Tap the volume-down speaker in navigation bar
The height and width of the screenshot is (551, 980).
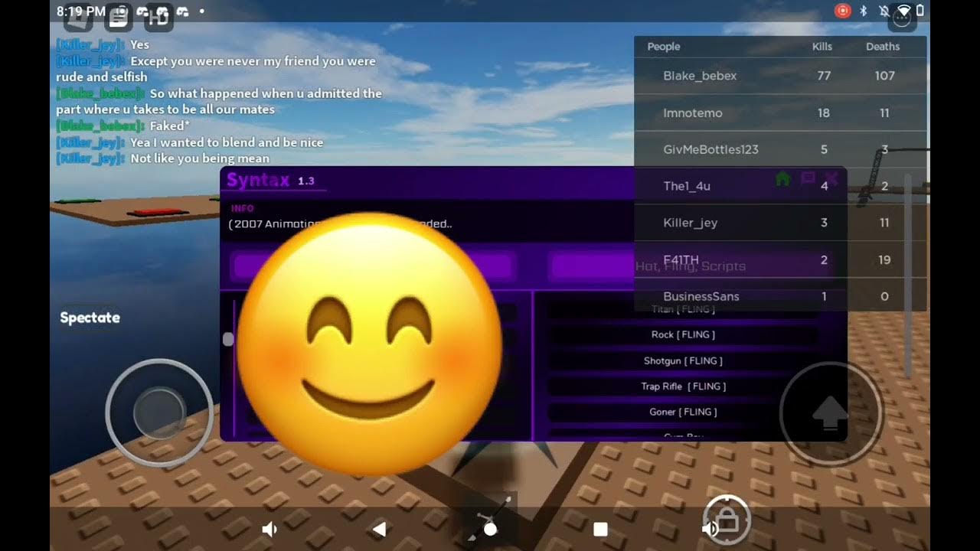click(269, 529)
